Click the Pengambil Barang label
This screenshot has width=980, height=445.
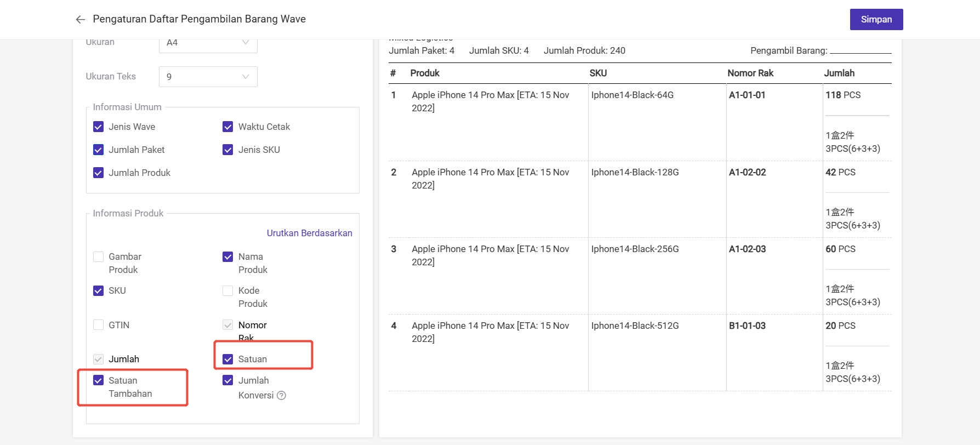point(789,50)
